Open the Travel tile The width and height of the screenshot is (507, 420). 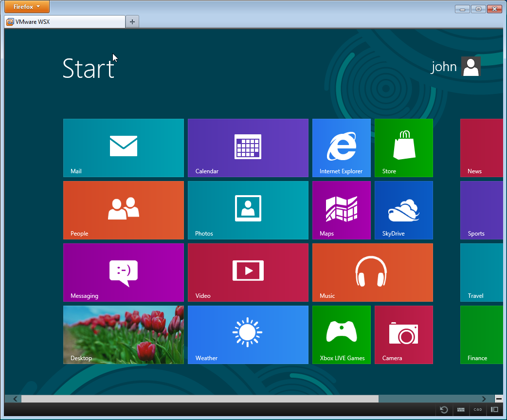pyautogui.click(x=482, y=273)
